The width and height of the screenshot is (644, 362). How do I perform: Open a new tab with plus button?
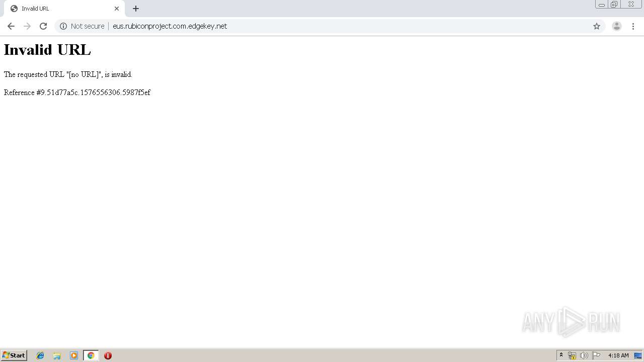[x=136, y=9]
